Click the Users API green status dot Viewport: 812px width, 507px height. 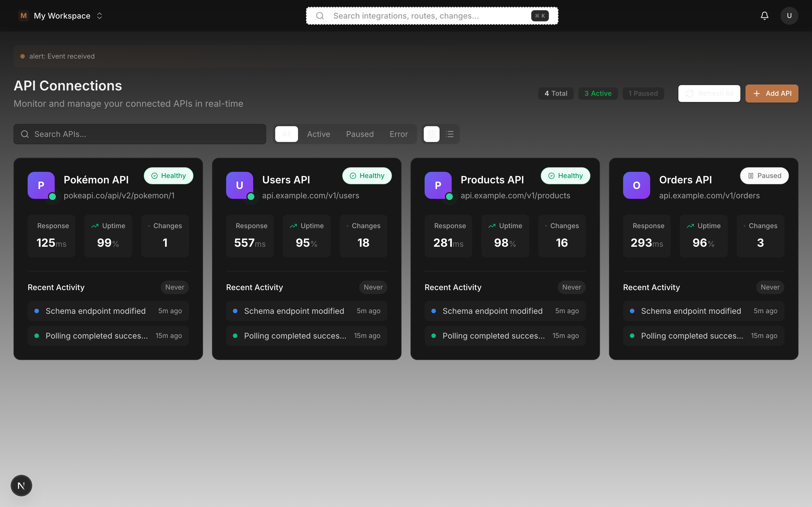(x=251, y=197)
